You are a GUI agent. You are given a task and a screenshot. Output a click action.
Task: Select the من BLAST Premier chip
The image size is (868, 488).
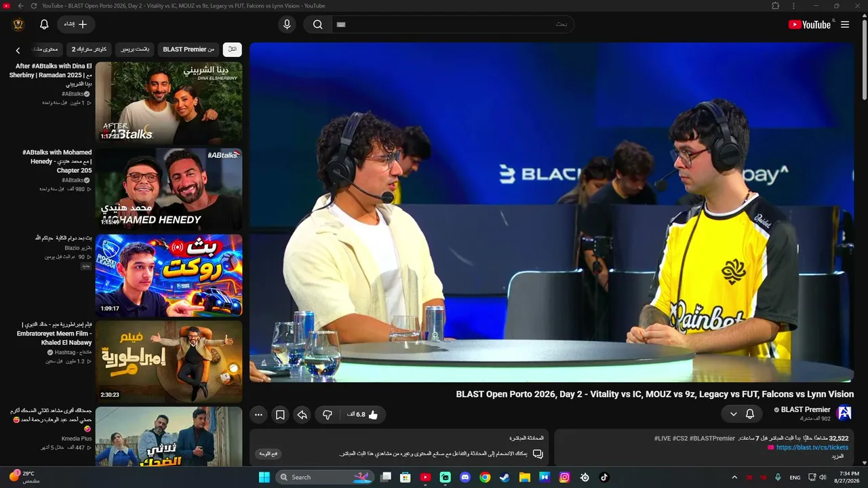click(189, 49)
